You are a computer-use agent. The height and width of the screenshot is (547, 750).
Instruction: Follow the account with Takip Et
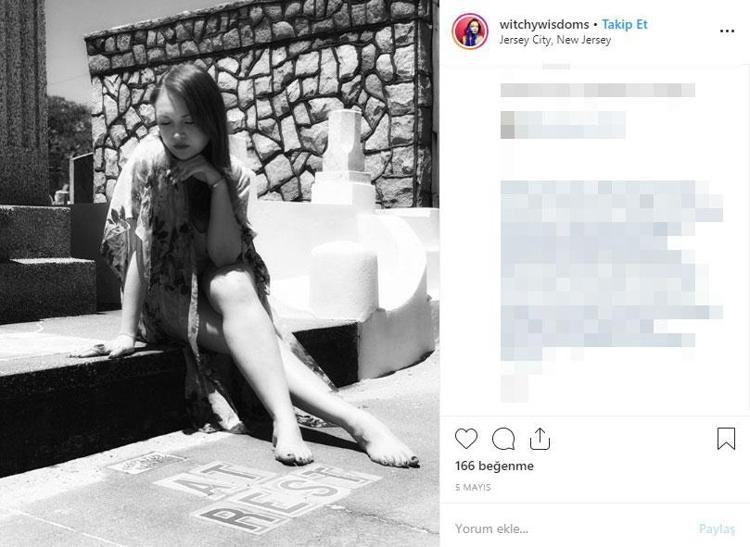tap(625, 24)
